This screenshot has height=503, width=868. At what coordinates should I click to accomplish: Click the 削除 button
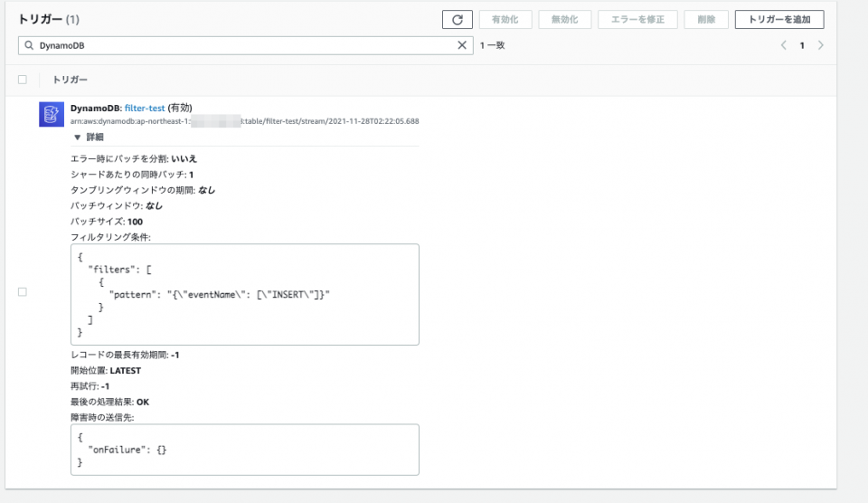pyautogui.click(x=706, y=19)
